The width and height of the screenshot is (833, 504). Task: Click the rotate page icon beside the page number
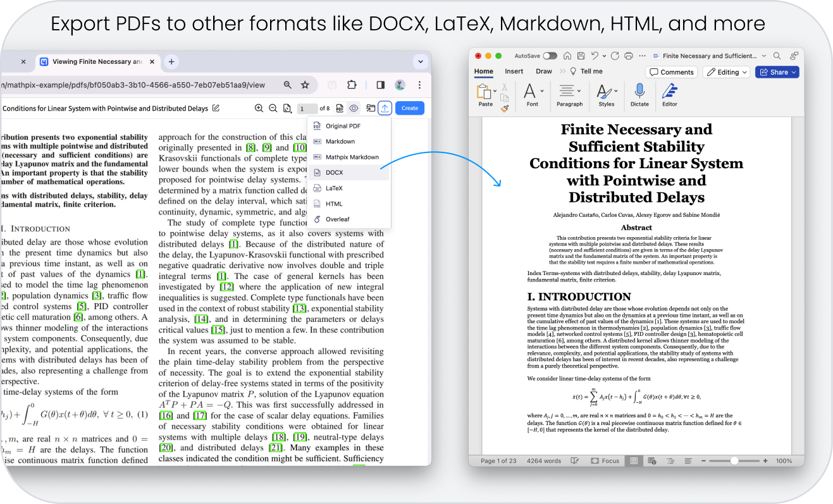(x=288, y=108)
